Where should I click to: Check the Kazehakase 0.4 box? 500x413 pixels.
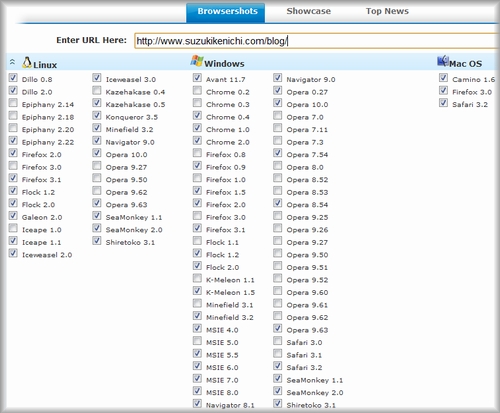point(97,90)
